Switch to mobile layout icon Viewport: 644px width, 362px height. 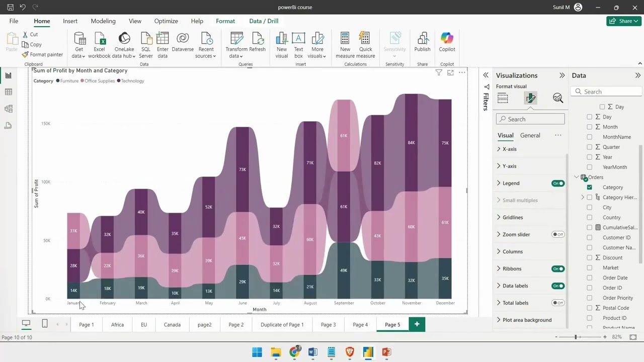pyautogui.click(x=44, y=324)
